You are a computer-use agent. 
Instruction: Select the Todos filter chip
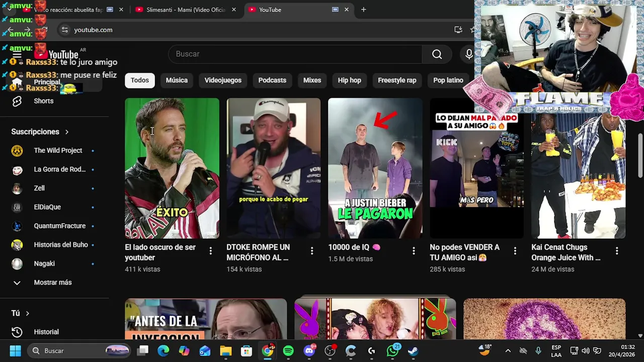pos(140,80)
